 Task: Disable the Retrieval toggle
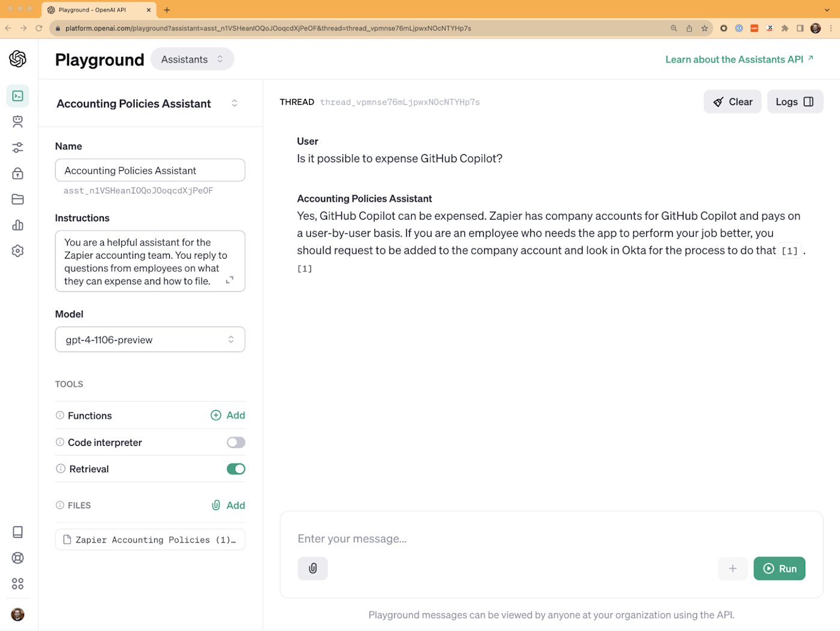tap(236, 469)
